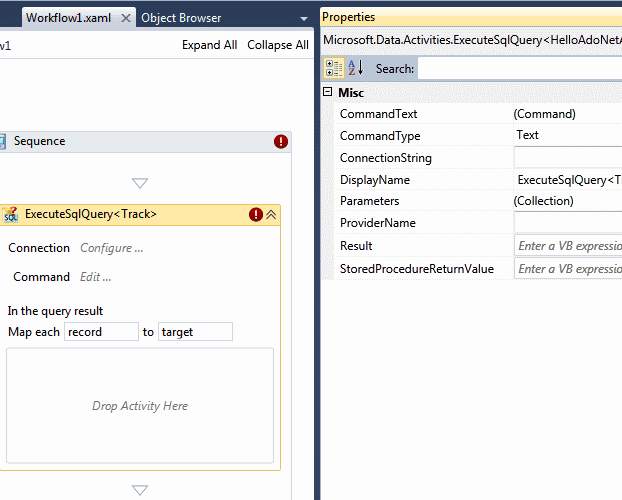The height and width of the screenshot is (500, 622).
Task: Click the red error icon on Sequence
Action: coord(280,142)
